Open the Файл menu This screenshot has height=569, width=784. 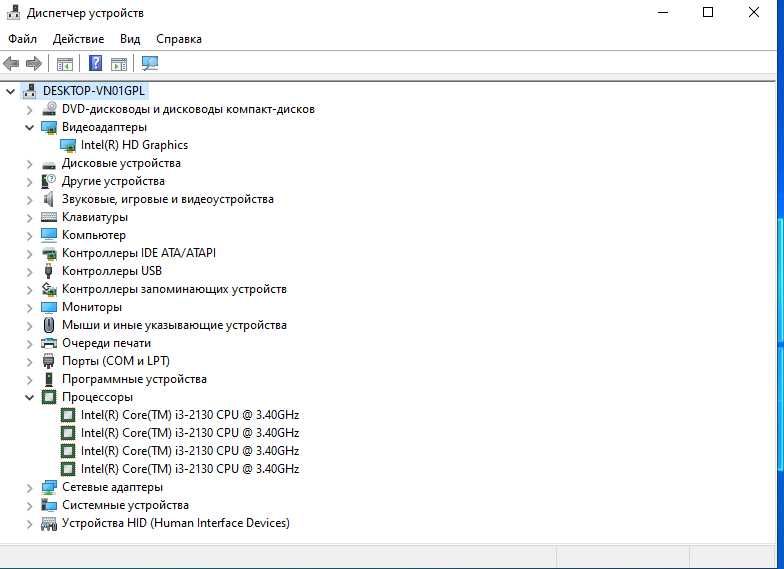pos(22,39)
